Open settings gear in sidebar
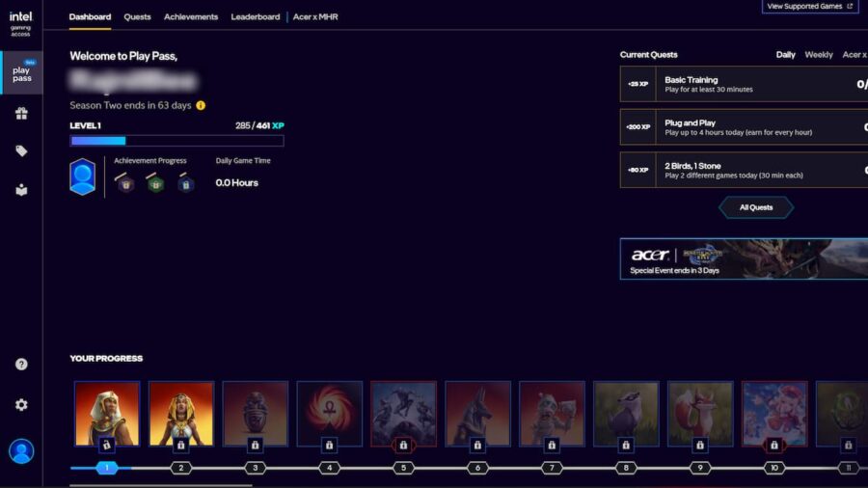The image size is (868, 488). [21, 405]
